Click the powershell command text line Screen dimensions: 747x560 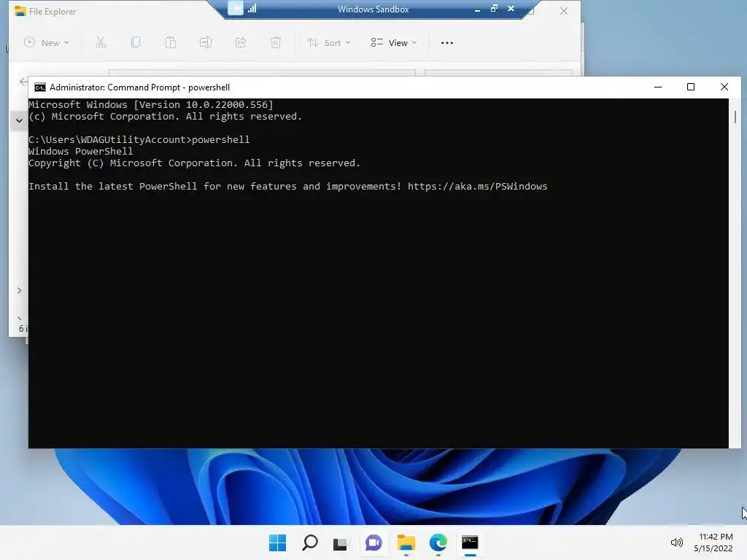(x=139, y=139)
